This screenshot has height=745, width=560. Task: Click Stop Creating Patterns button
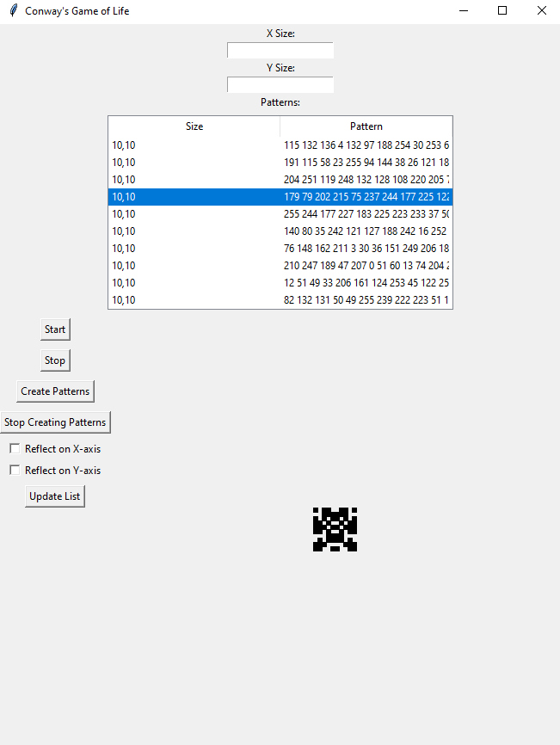[x=55, y=422]
